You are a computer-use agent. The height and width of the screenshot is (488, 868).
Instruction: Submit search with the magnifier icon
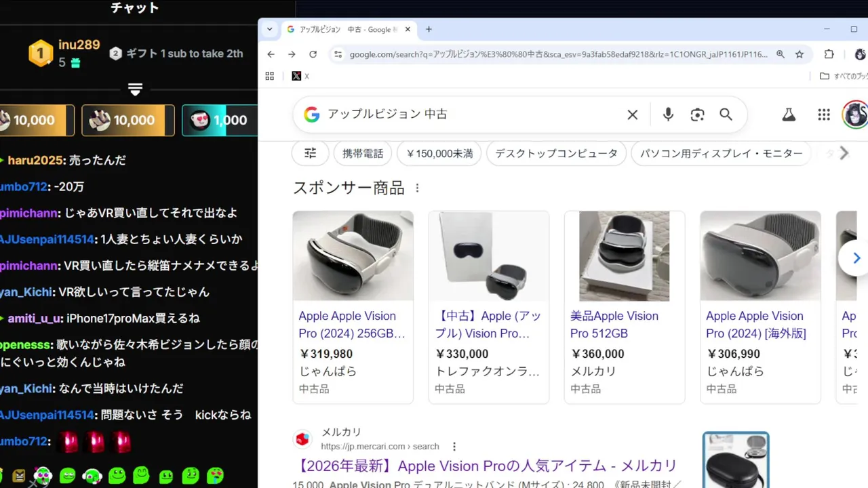click(x=726, y=115)
